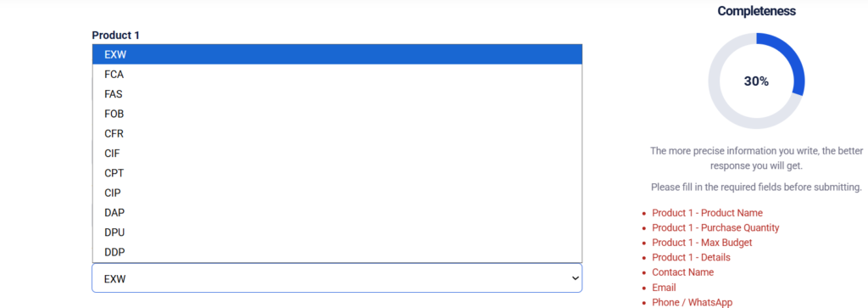
Task: Choose the CIP option
Action: (x=337, y=193)
